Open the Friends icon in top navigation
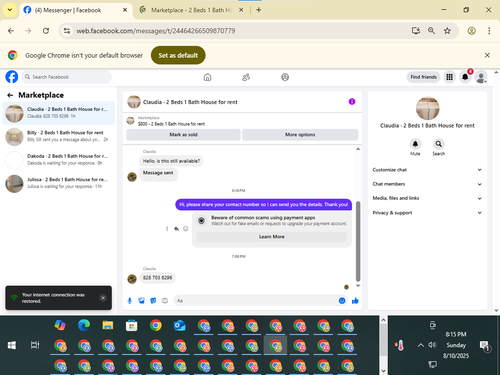500x375 pixels. pyautogui.click(x=246, y=77)
